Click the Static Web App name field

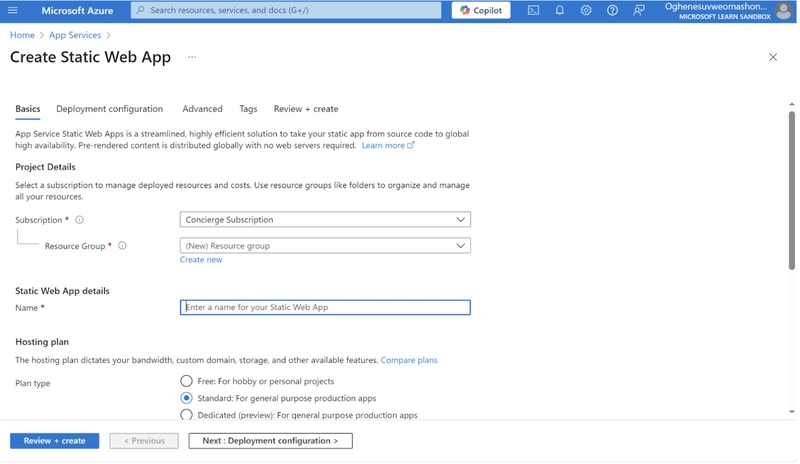coord(325,307)
